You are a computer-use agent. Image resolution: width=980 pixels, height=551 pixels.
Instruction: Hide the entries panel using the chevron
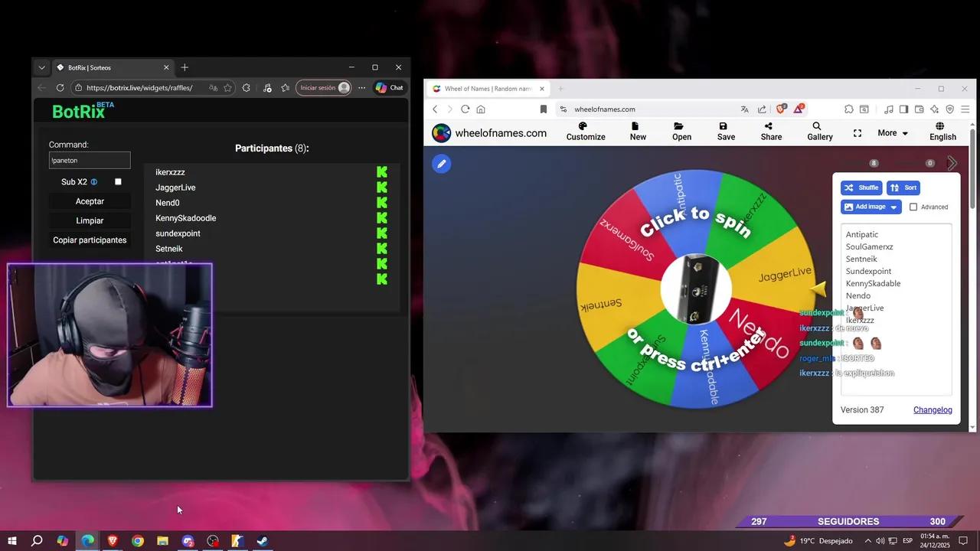pos(952,163)
